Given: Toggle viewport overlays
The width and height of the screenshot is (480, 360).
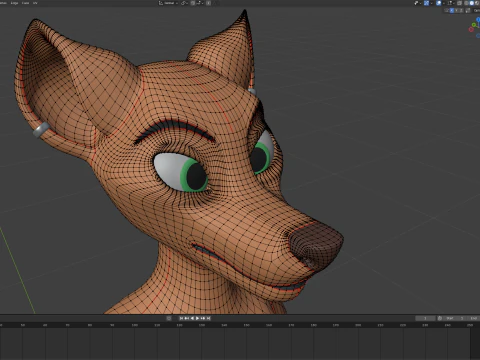Looking at the screenshot, I should [x=439, y=3].
